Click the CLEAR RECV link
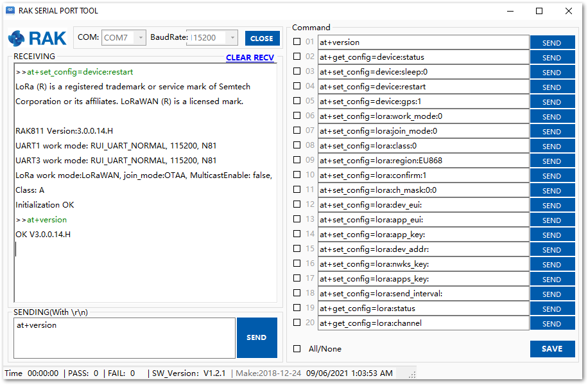Image resolution: width=588 pixels, height=385 pixels. click(250, 57)
